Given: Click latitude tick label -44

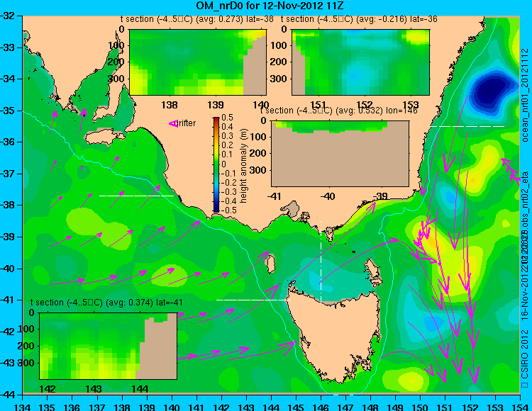Looking at the screenshot, I should [x=7, y=395].
